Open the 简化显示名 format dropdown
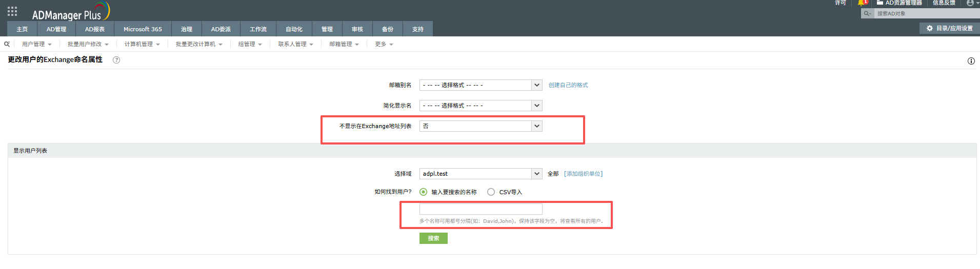 pos(481,106)
